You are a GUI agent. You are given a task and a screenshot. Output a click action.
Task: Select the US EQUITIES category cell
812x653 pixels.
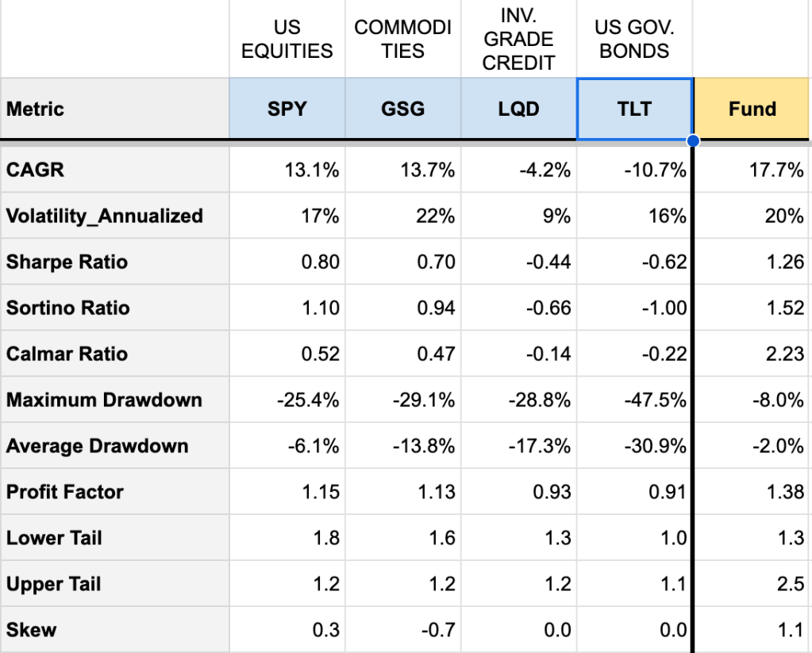coord(287,39)
